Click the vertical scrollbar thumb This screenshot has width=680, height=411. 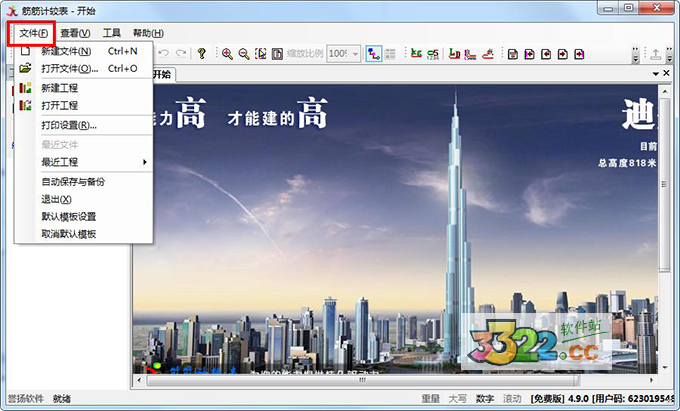[664, 185]
